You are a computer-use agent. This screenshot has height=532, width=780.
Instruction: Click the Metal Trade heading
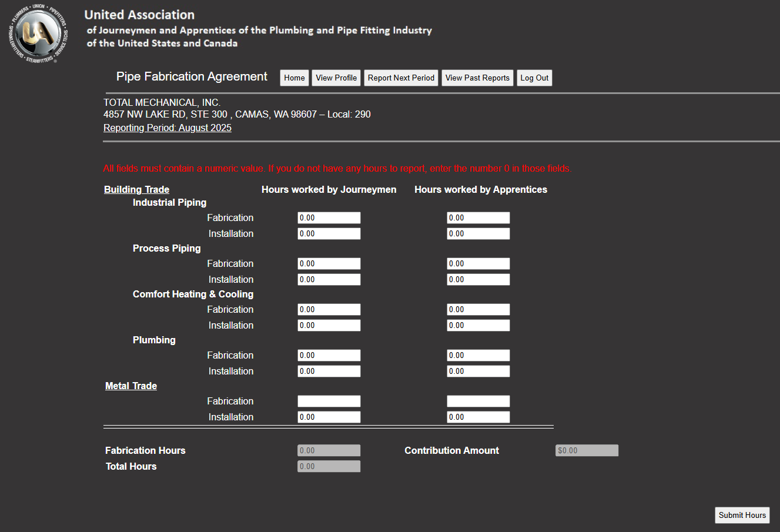point(131,386)
